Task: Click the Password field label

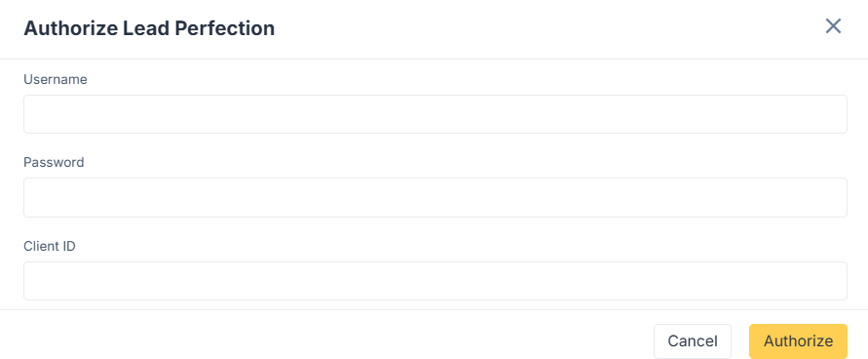Action: [x=54, y=162]
